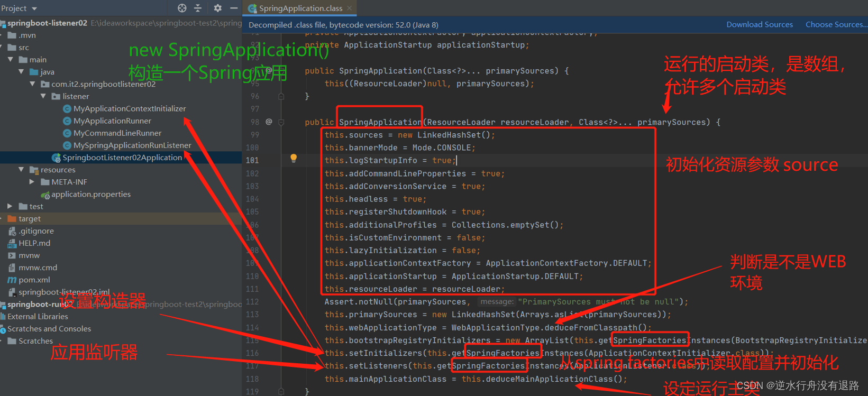Select mvnw.cmd file
Screen dimensions: 868x396
(x=38, y=268)
